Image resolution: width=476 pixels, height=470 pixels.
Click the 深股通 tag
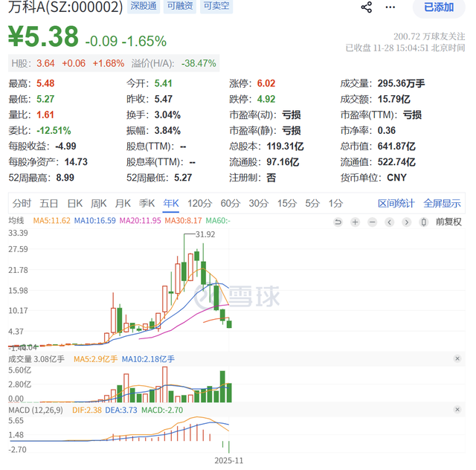pos(144,6)
